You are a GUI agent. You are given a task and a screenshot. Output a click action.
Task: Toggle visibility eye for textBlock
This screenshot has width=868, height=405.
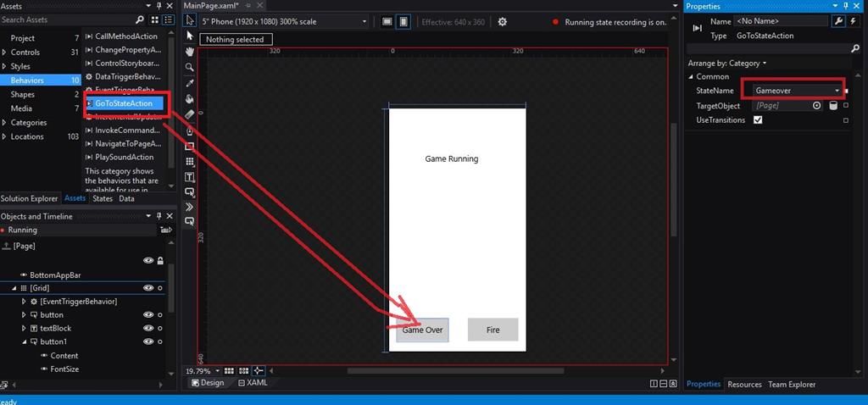148,328
